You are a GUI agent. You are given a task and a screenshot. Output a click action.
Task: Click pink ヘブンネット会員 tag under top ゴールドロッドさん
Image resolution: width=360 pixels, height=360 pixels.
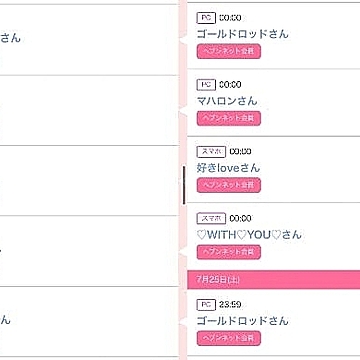[x=229, y=51]
